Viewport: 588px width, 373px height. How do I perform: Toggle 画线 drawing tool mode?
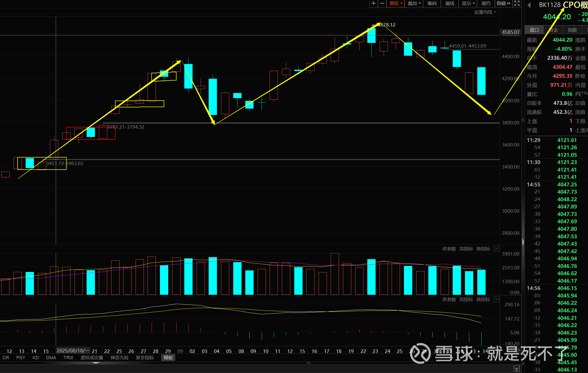450,3
